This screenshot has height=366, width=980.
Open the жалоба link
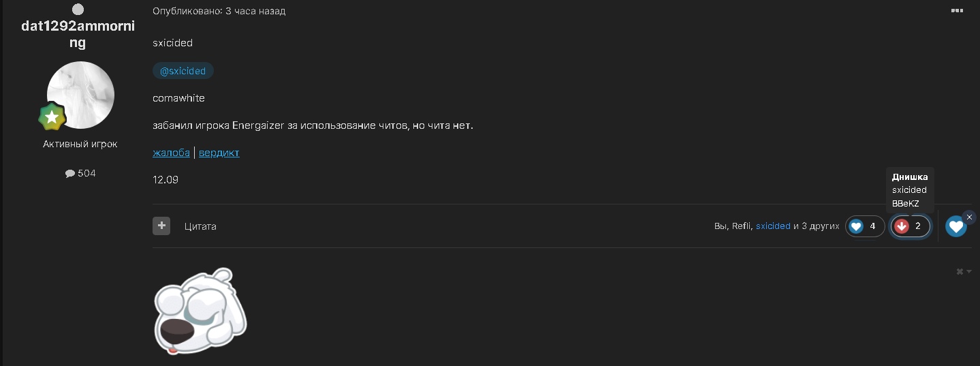[171, 153]
